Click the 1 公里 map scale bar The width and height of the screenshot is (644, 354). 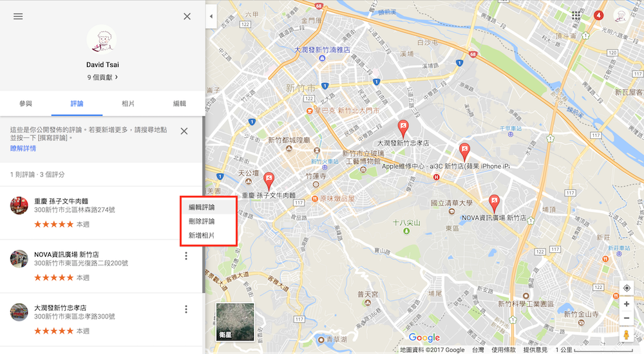click(594, 350)
